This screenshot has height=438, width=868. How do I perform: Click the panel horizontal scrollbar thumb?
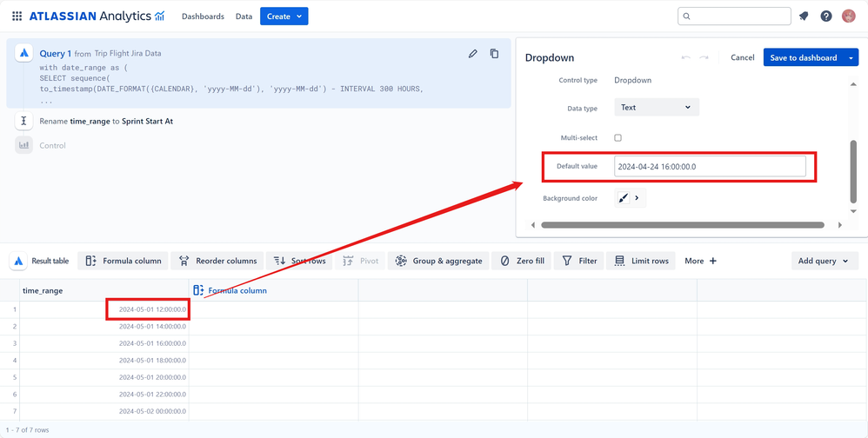[683, 225]
